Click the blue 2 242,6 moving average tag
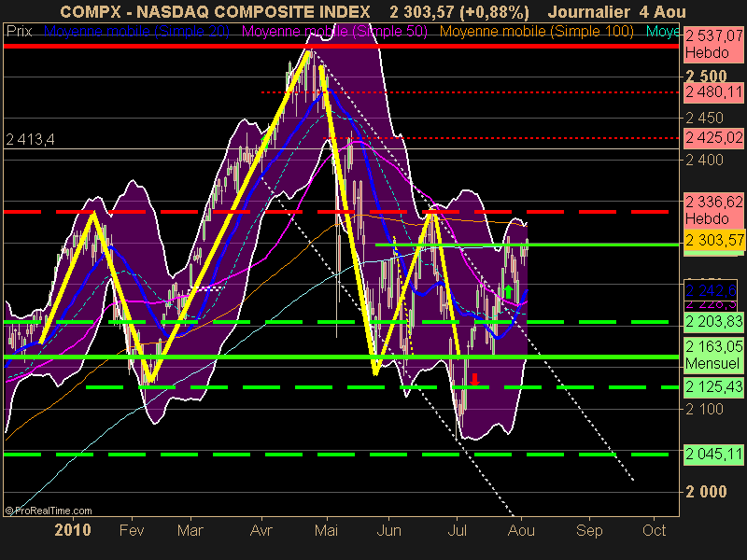 point(711,290)
